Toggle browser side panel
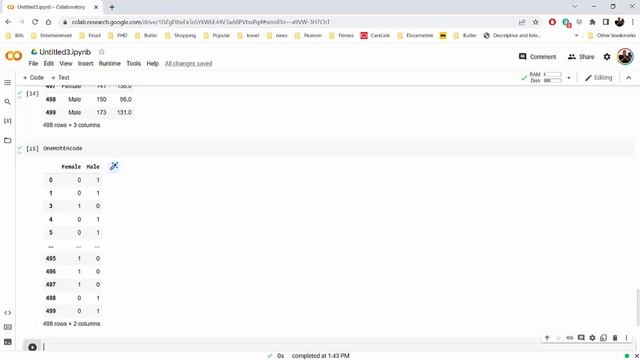Viewport: 640px width, 360px height. [x=606, y=22]
